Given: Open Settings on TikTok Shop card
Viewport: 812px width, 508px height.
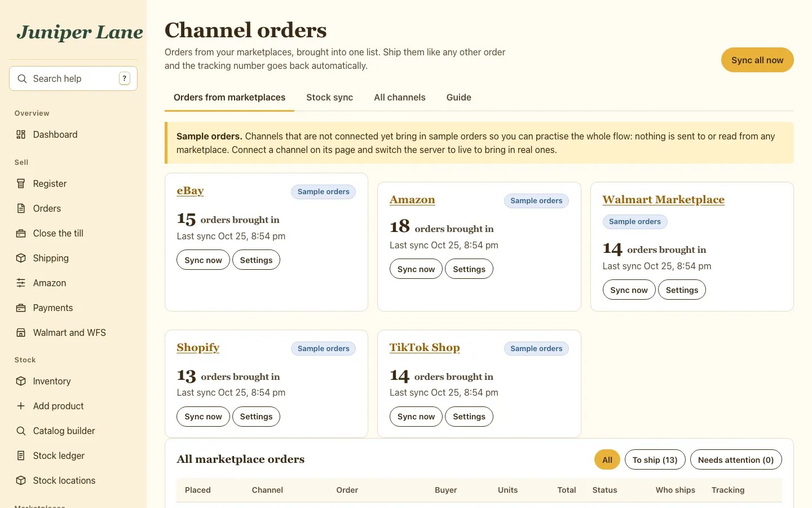Looking at the screenshot, I should 469,416.
